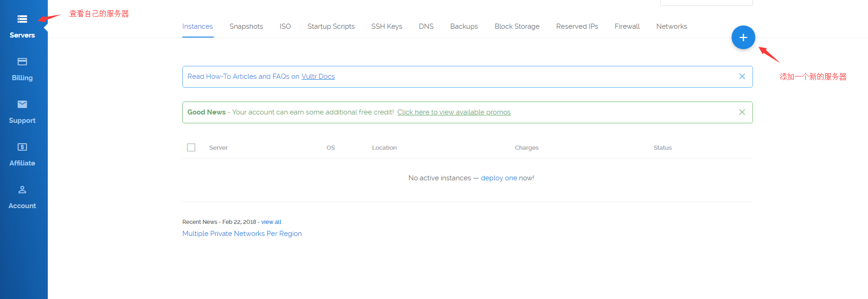The width and height of the screenshot is (868, 299).
Task: Open the 'view all' news link
Action: click(x=271, y=222)
